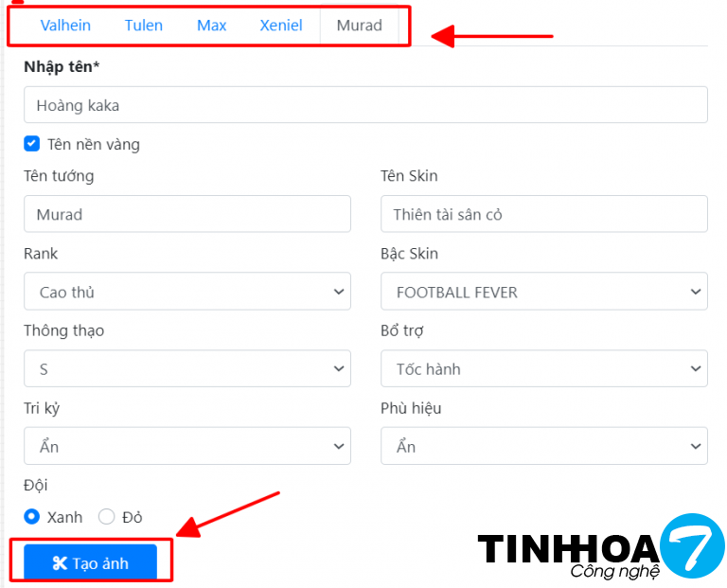Viewport: 727px width, 588px height.
Task: Click the Tên Skin text field
Action: (x=543, y=214)
